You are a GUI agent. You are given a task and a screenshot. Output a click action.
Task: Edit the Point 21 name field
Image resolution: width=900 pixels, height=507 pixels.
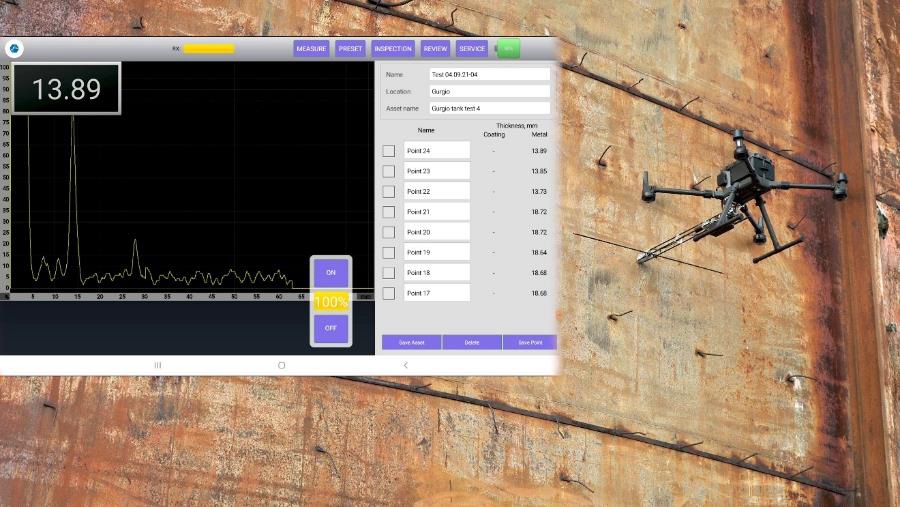point(437,212)
